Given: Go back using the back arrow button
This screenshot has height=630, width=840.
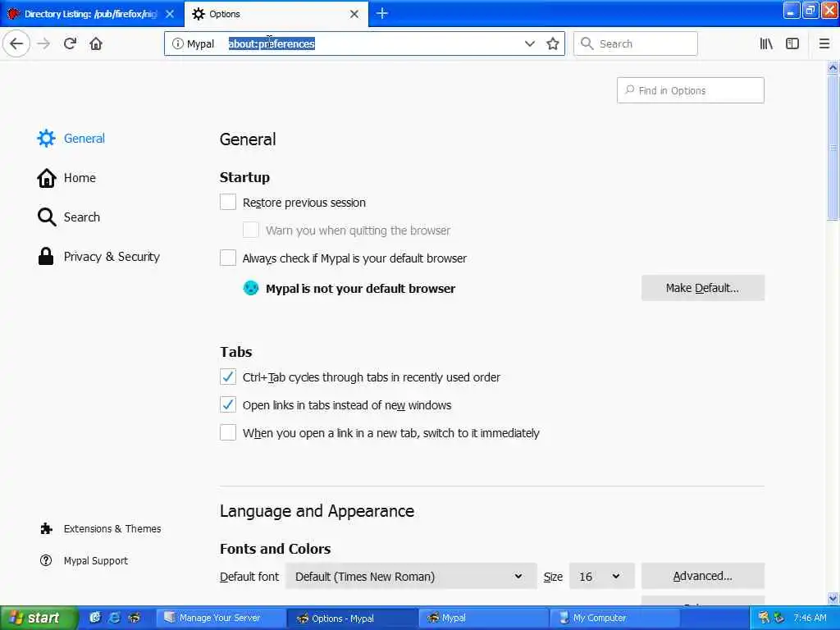Looking at the screenshot, I should point(16,43).
